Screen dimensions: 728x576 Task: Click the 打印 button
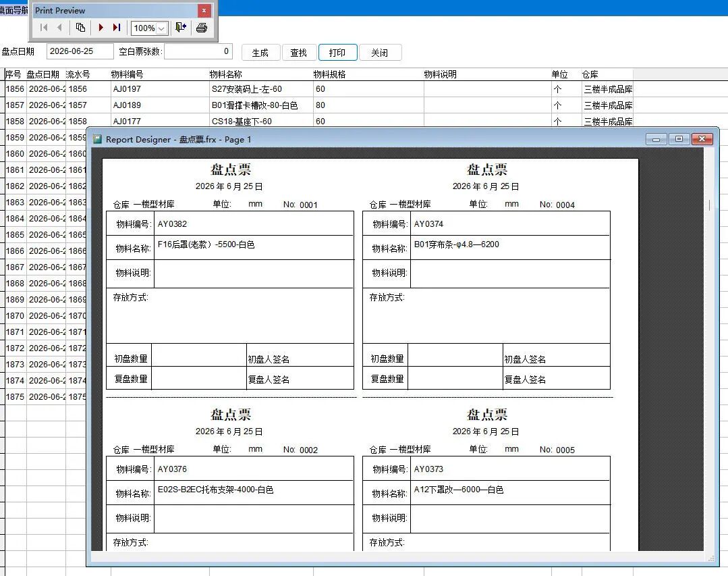pos(337,53)
